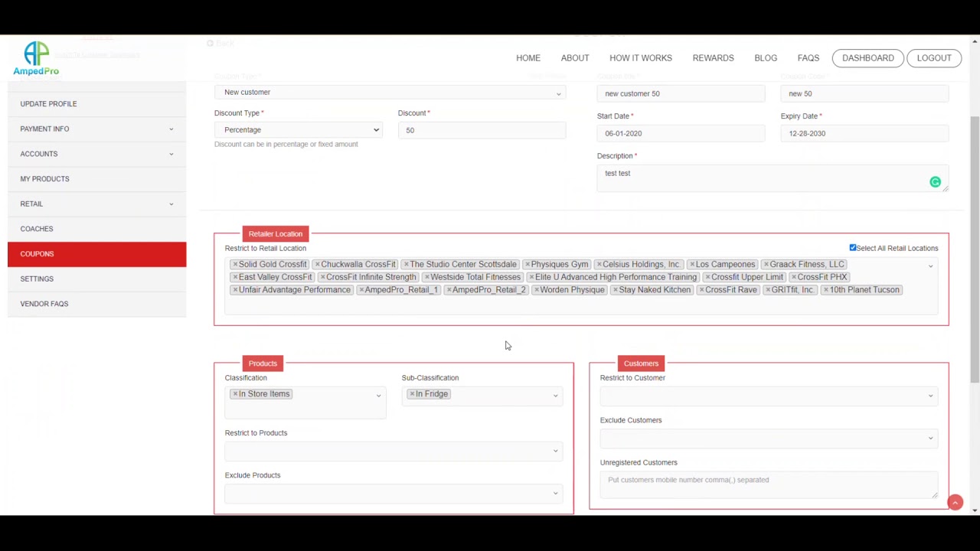Open the Blog link
980x551 pixels.
pos(766,58)
